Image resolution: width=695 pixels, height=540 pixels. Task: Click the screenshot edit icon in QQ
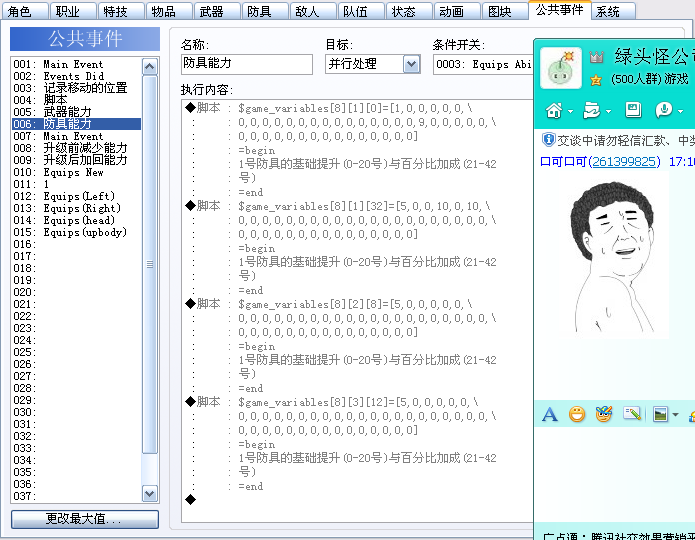coord(632,414)
